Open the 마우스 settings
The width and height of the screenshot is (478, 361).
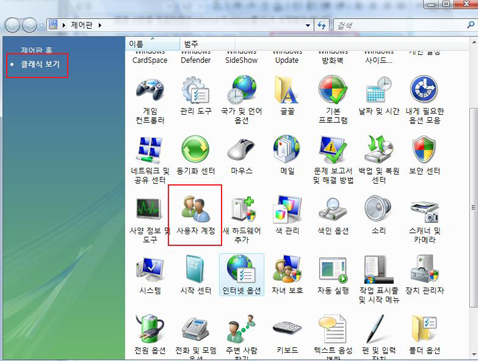click(x=241, y=156)
